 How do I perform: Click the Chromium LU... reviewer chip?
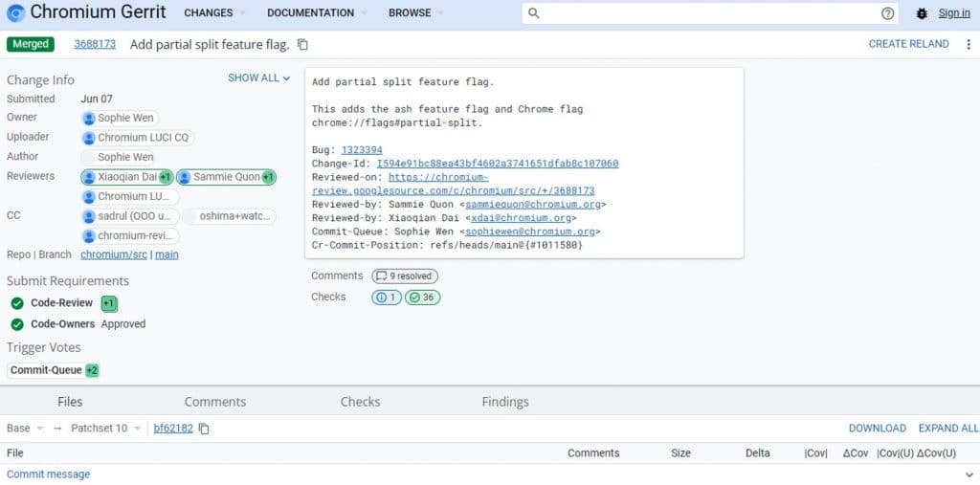[x=130, y=197]
